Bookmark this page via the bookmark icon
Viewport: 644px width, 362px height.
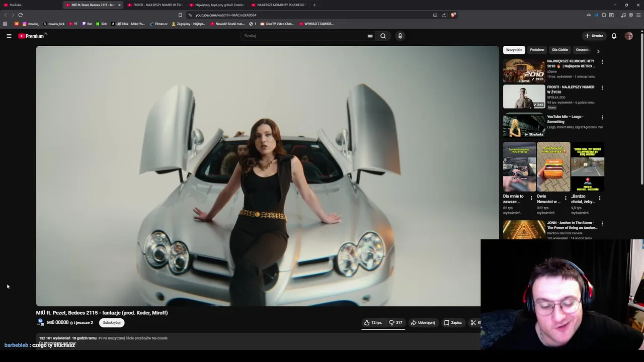(180, 15)
